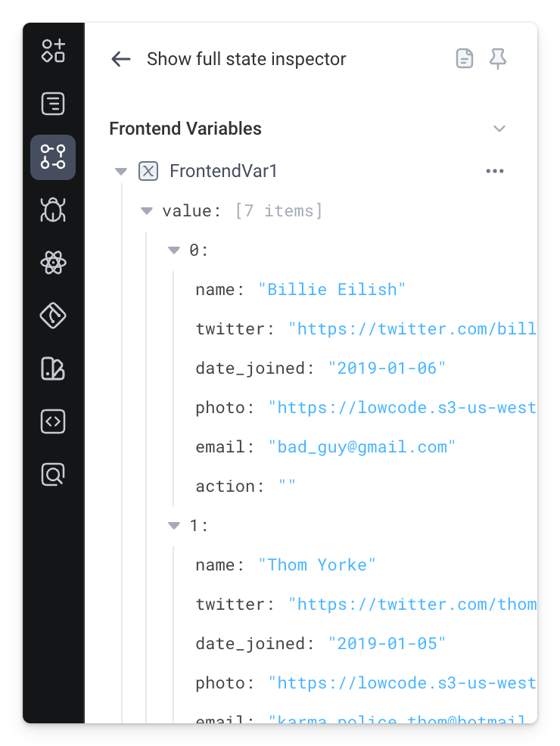
Task: Collapse the value array showing 7 items
Action: coord(146,210)
